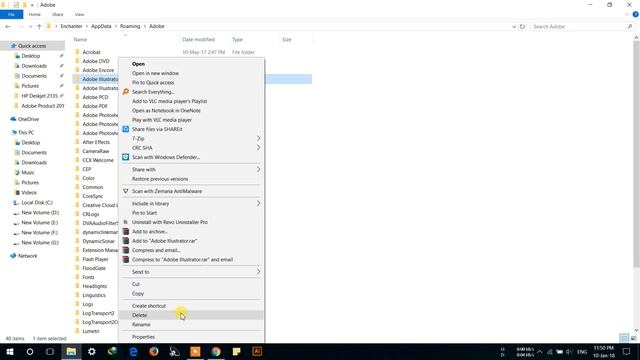This screenshot has width=640, height=360.
Task: Open the Home ribbon tab
Action: click(x=35, y=15)
